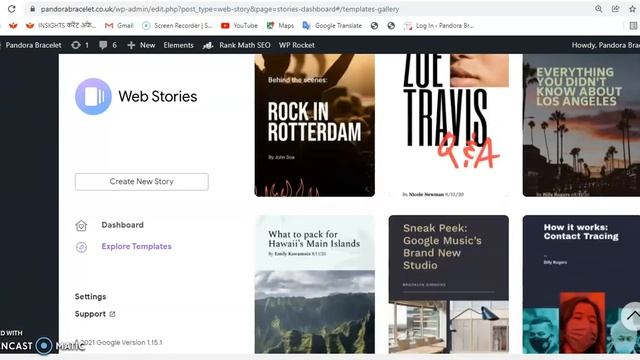Open Elements in admin bar
This screenshot has height=360, width=640.
pyautogui.click(x=178, y=45)
